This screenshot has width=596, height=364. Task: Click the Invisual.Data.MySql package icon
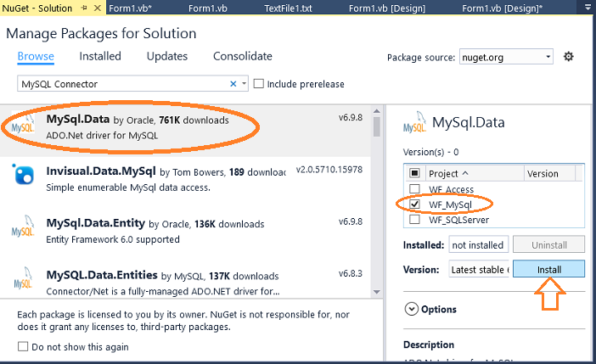point(24,175)
